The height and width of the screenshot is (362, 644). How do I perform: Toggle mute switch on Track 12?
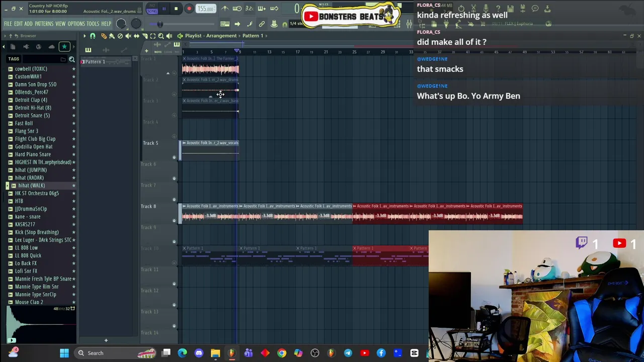[174, 305]
